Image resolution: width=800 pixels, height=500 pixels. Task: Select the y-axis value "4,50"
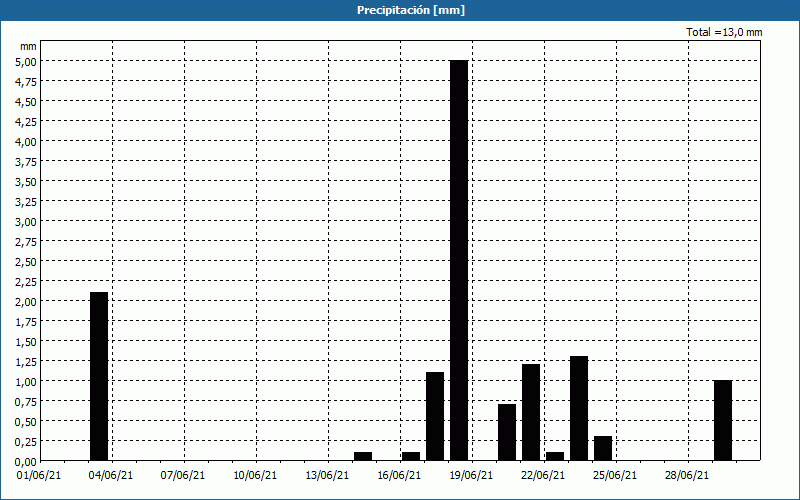(26, 102)
